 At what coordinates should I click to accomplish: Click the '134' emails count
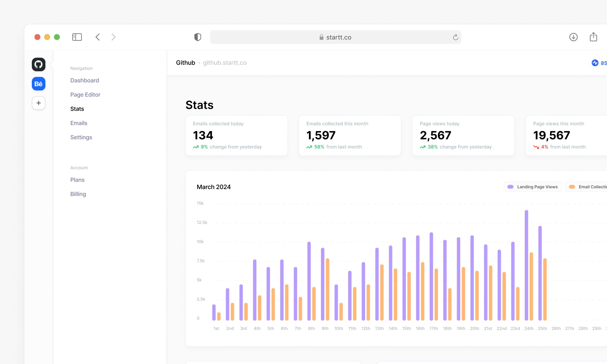[203, 135]
